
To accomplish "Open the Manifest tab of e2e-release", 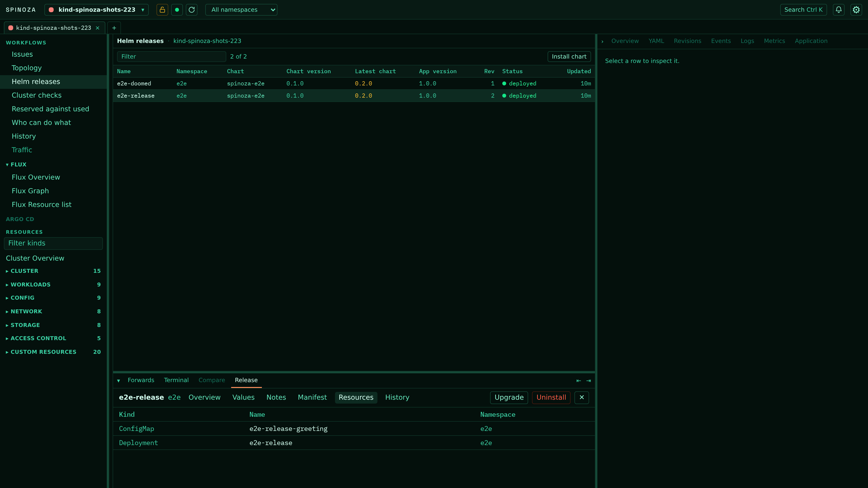I will coord(312,398).
